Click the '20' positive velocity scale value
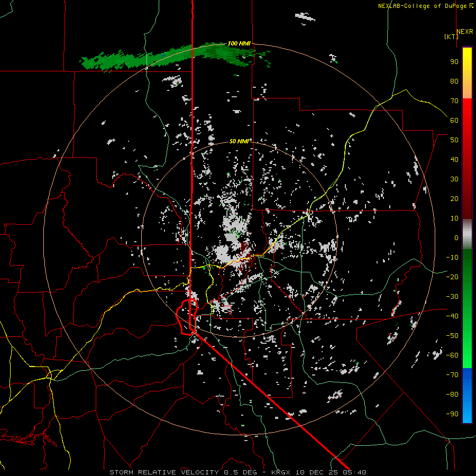The width and height of the screenshot is (476, 476). [x=454, y=199]
